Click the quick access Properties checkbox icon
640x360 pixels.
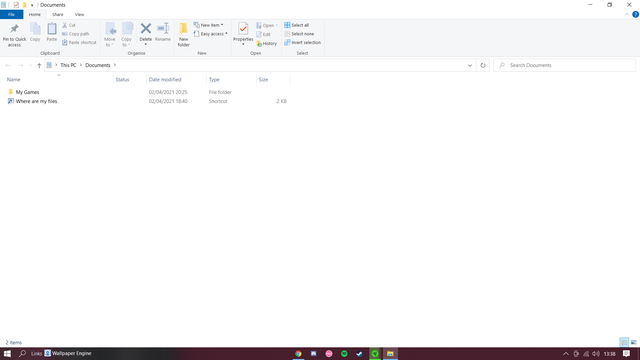click(16, 5)
